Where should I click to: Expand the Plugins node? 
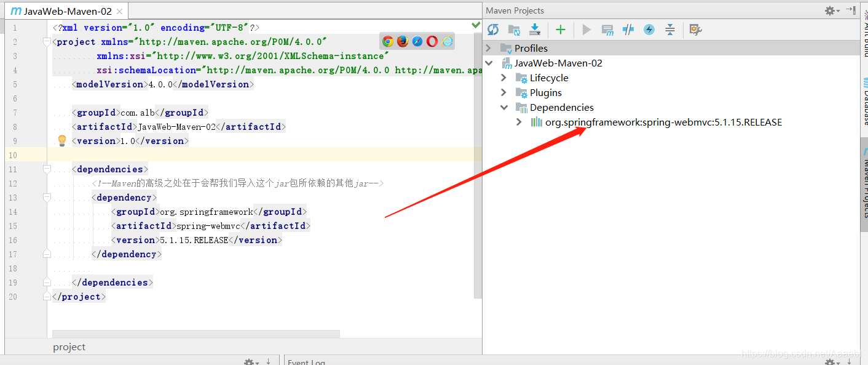[504, 92]
